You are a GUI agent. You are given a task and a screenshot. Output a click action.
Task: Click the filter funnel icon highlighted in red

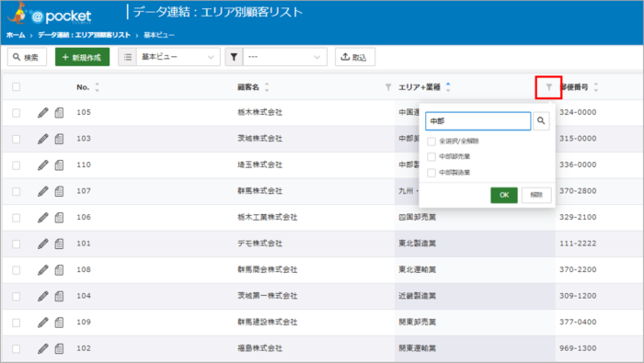coord(548,87)
